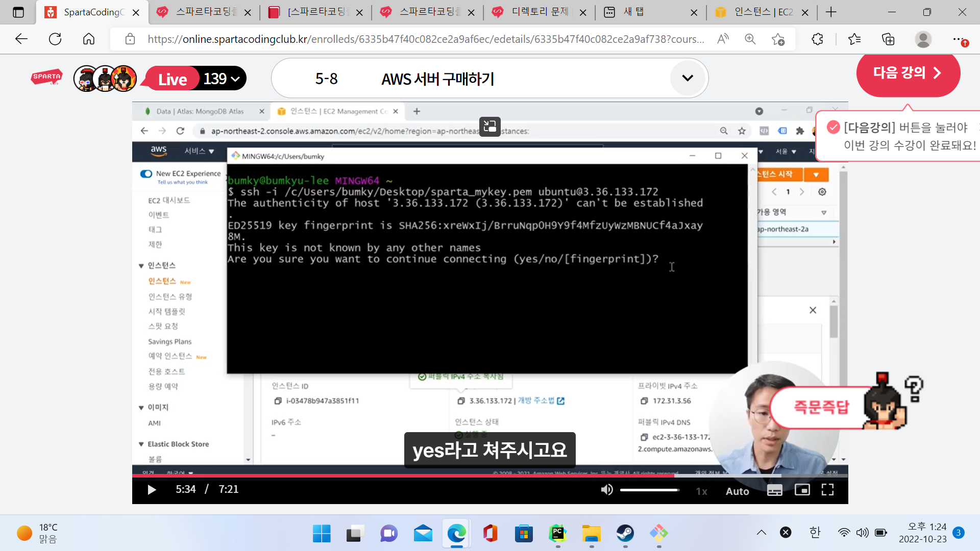Image resolution: width=980 pixels, height=551 pixels.
Task: Open the read aloud icon
Action: (x=723, y=39)
